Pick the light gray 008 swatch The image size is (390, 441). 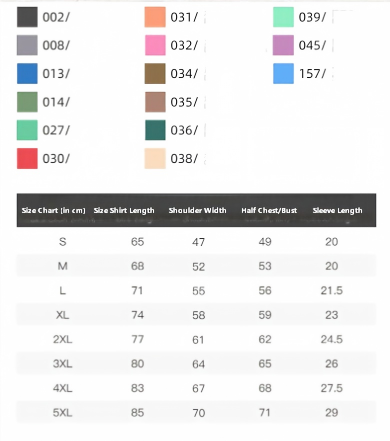27,45
